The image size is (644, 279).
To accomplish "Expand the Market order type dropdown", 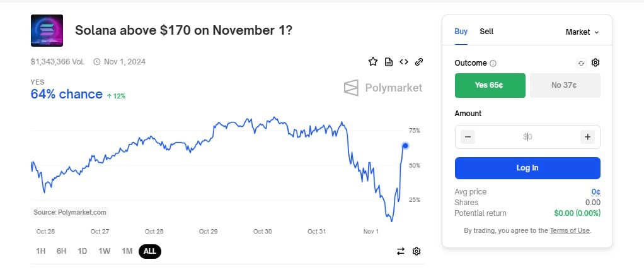I will 582,32.
